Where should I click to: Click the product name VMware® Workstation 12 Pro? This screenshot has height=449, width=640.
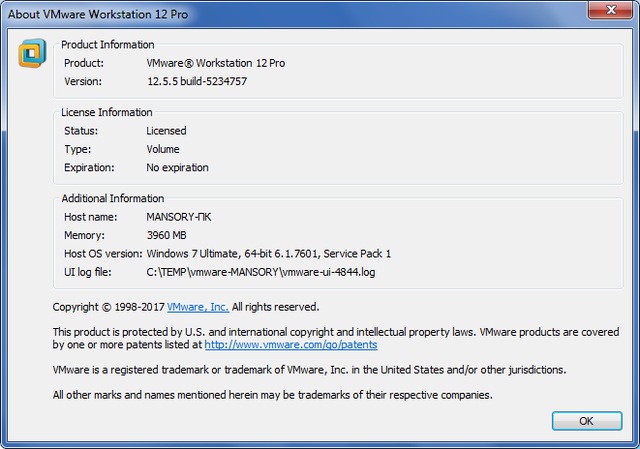coord(216,63)
